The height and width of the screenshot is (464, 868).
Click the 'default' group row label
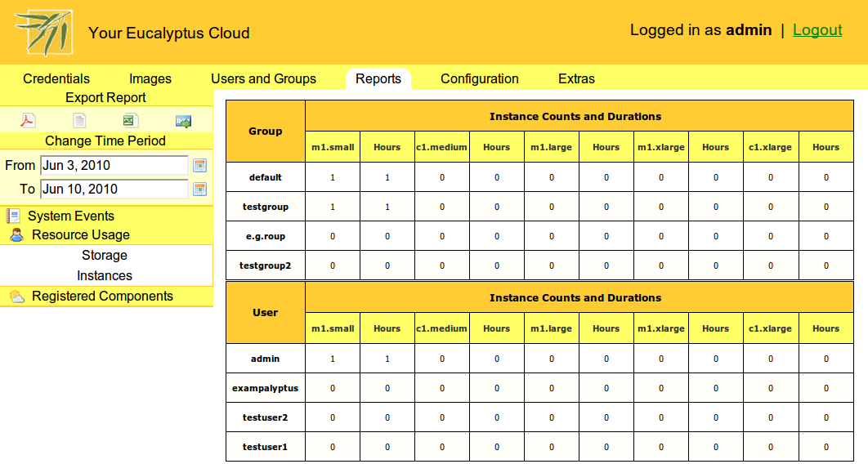pos(265,177)
